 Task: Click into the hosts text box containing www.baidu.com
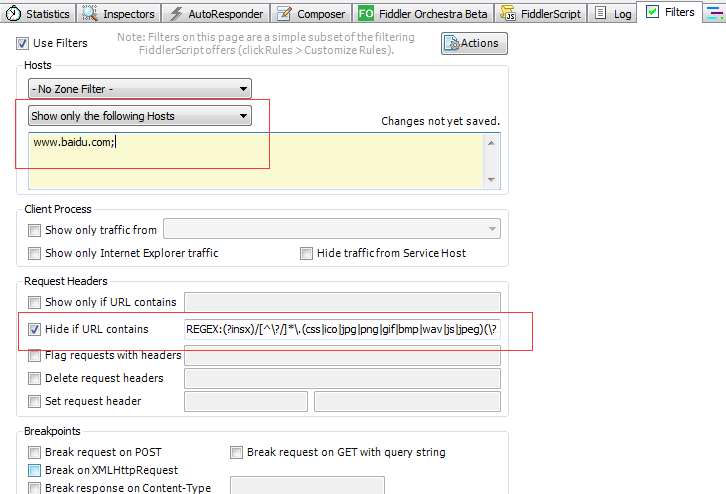pos(256,161)
